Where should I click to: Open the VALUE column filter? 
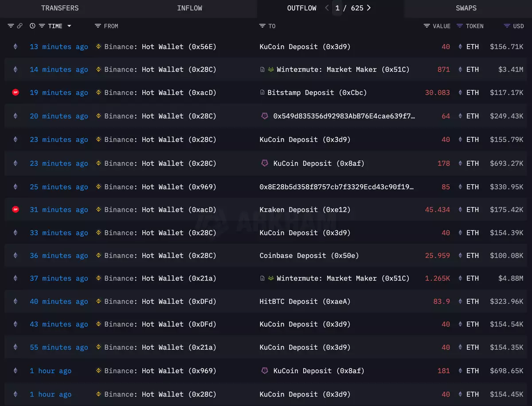click(427, 26)
